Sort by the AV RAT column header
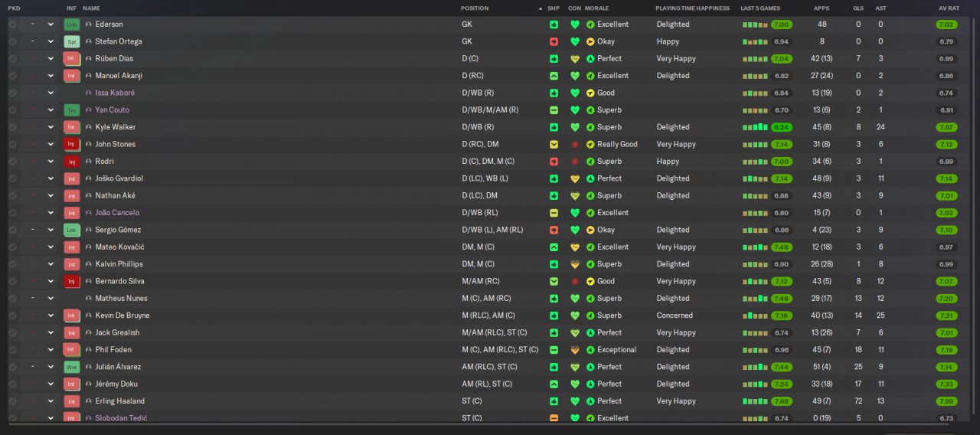 pos(947,8)
